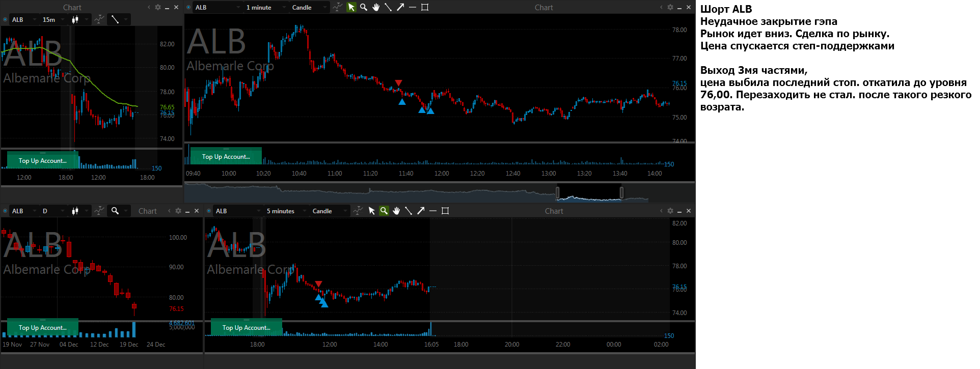This screenshot has width=980, height=369.
Task: Click the selected window in the range navigator
Action: (589, 192)
